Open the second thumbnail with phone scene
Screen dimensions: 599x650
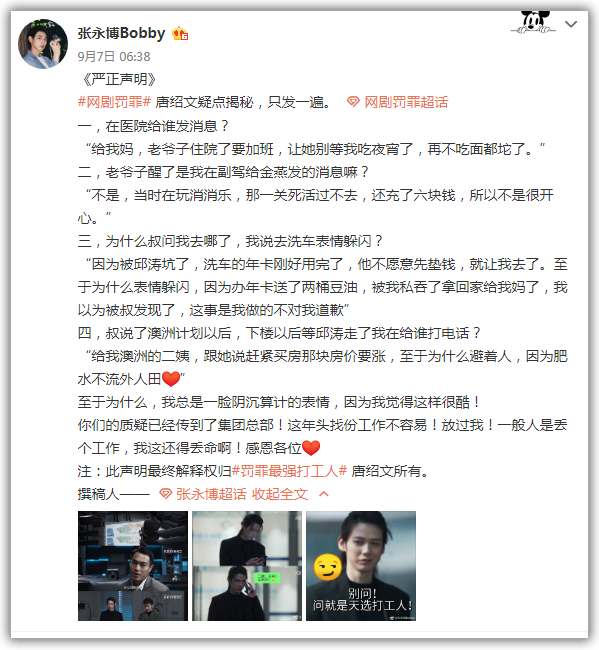pyautogui.click(x=247, y=566)
